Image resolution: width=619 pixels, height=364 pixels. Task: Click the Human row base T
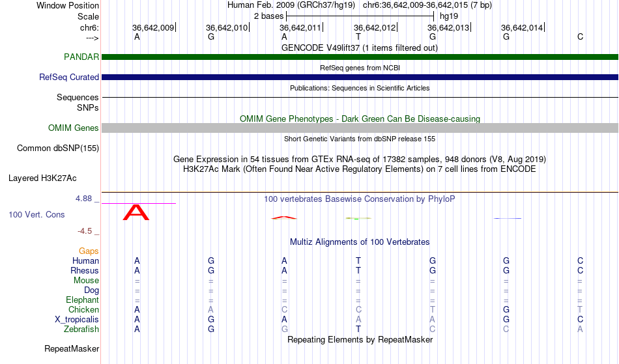coord(358,260)
